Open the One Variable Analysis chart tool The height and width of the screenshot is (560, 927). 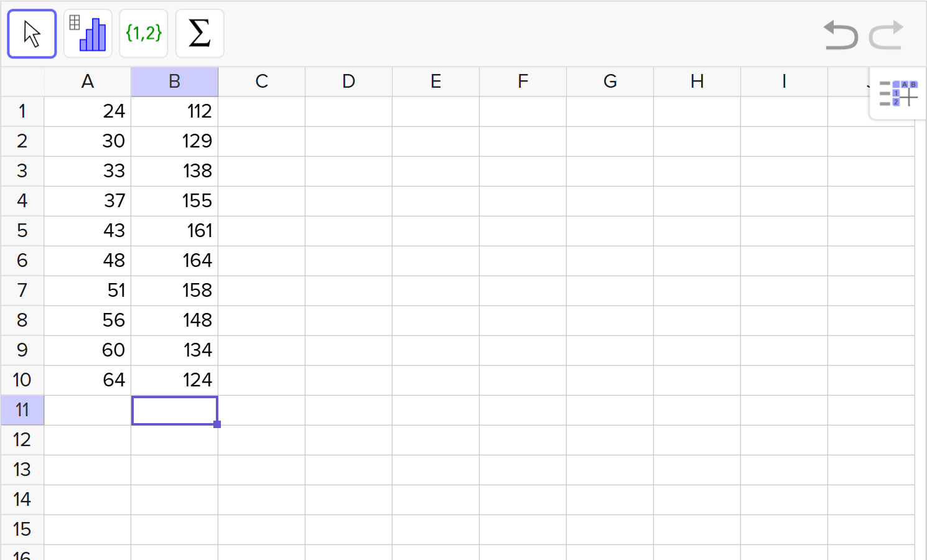click(x=88, y=34)
